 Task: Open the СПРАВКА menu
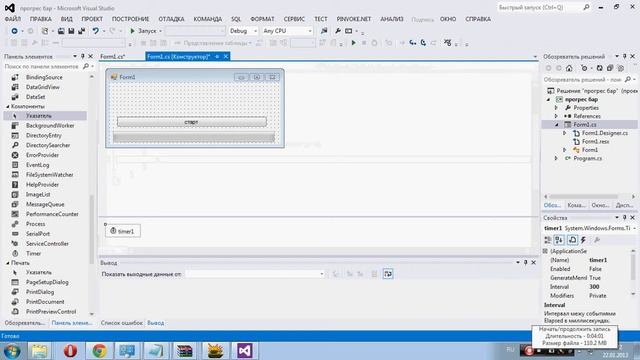pyautogui.click(x=478, y=19)
